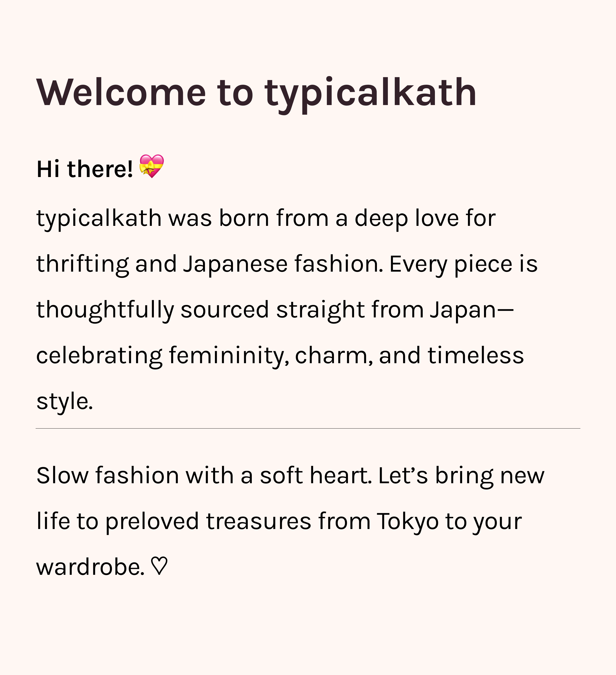The image size is (616, 675).
Task: Click the word sourced
Action: coord(225,310)
